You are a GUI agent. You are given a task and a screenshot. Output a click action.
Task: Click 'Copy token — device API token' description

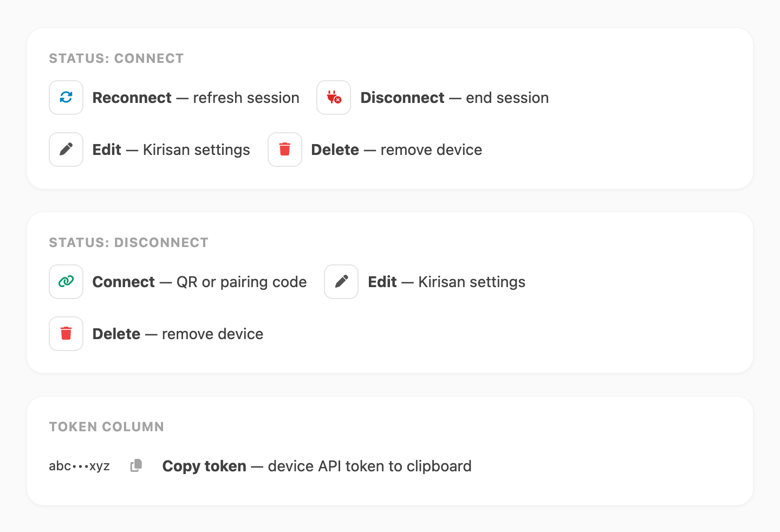coord(317,466)
